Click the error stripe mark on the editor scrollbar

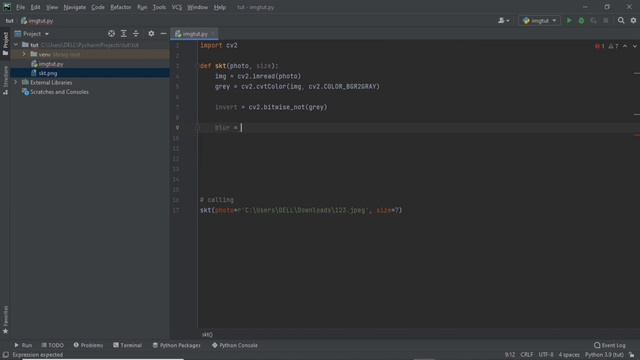[637, 136]
